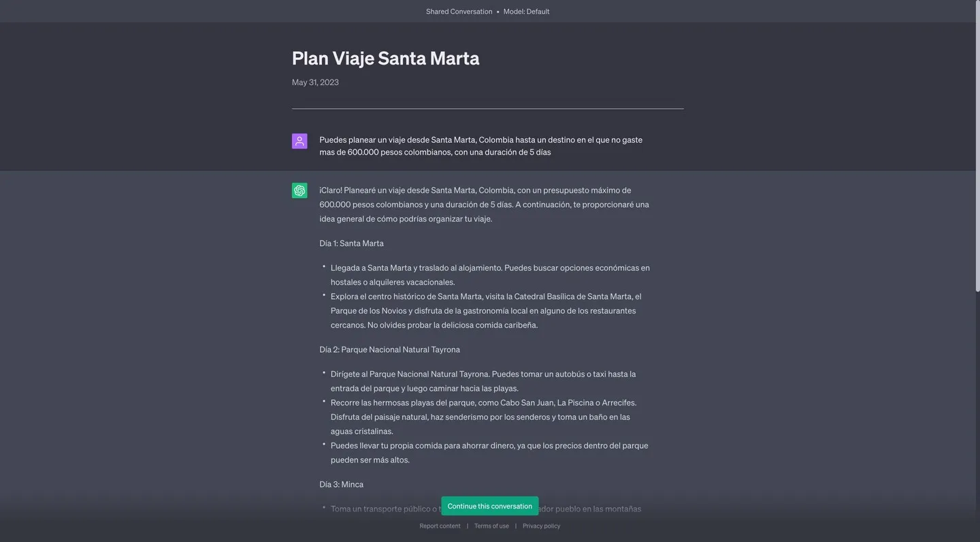
Task: Click the bullet mentioning Parque de los Novios
Action: tap(486, 310)
